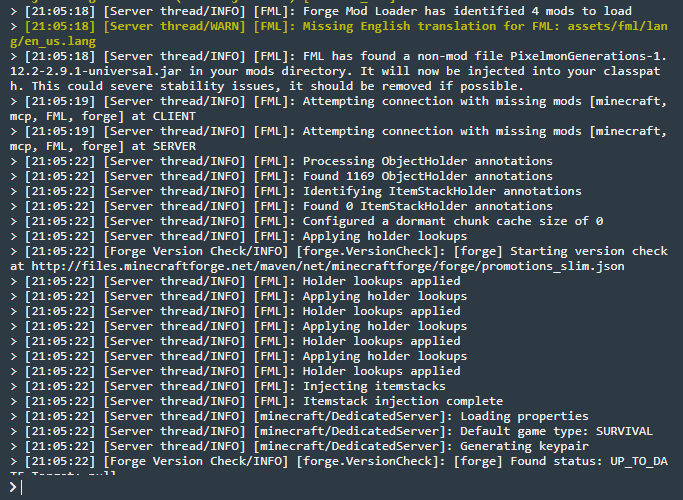This screenshot has width=683, height=500.
Task: Click the 'Configured a dormant chunk cache size' line
Action: pos(306,221)
